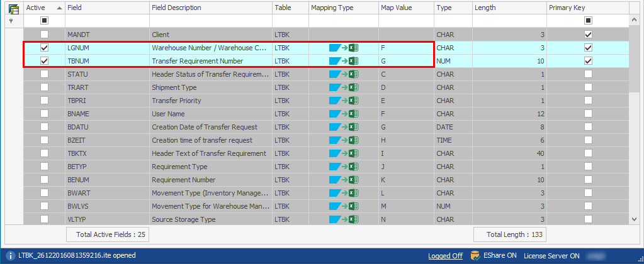Click the Field column filter input box
This screenshot has height=264, width=644.
pyautogui.click(x=107, y=21)
